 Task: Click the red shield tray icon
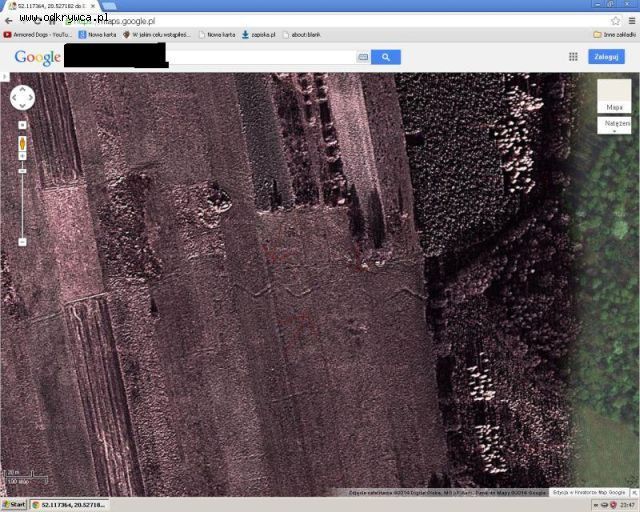point(613,505)
